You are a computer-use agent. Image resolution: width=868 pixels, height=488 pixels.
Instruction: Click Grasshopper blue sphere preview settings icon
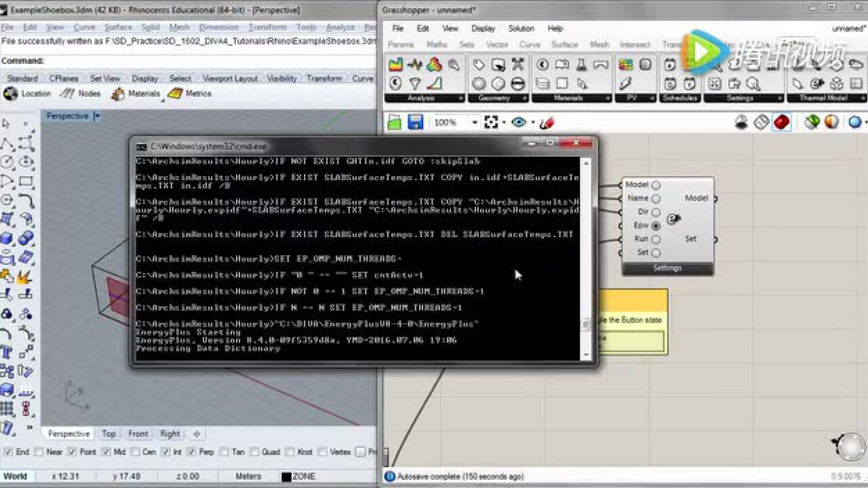click(x=854, y=122)
